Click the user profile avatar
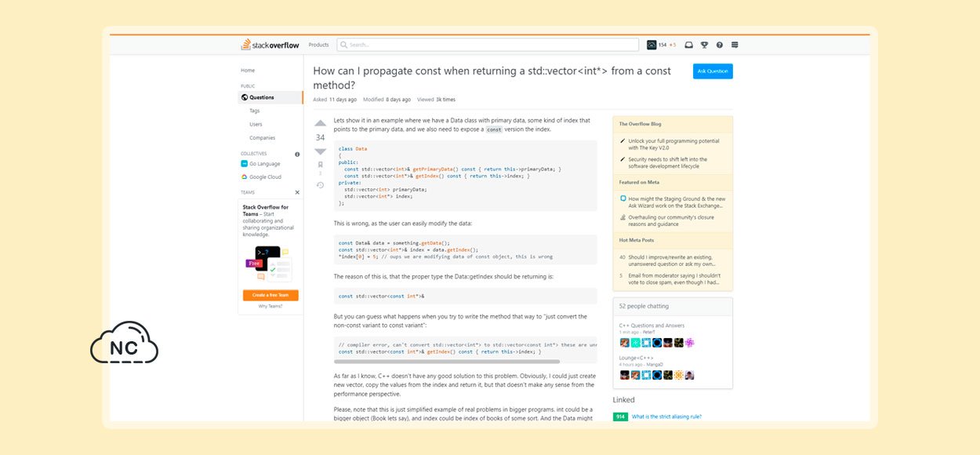 (x=651, y=45)
